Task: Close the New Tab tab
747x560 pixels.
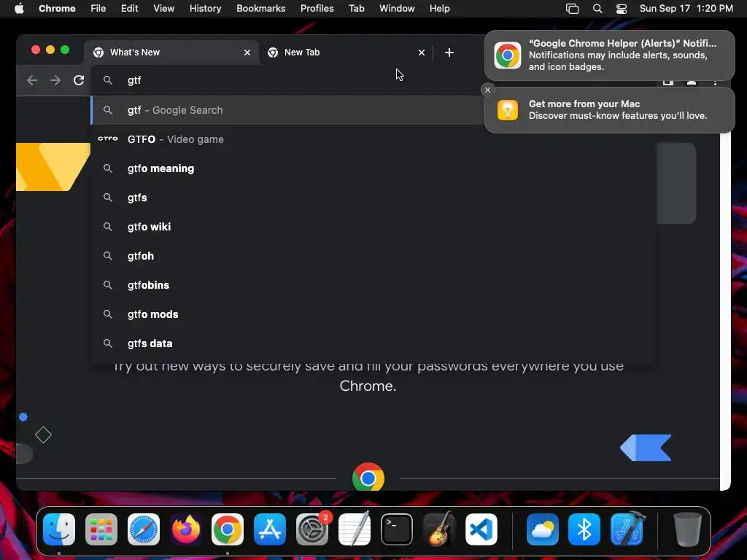Action: pyautogui.click(x=421, y=52)
